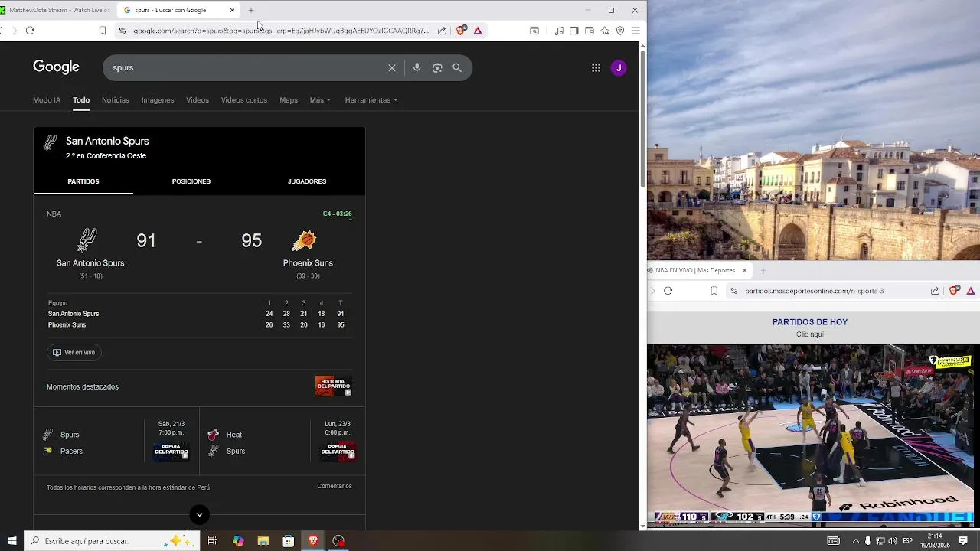980x551 pixels.
Task: Open the Brave Wallet icon
Action: [590, 31]
